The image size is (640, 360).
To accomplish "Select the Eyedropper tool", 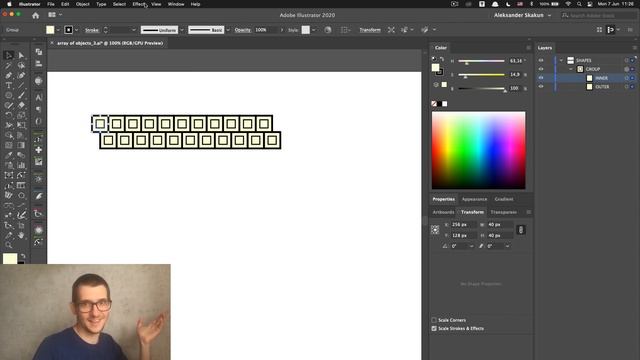I will click(x=9, y=155).
